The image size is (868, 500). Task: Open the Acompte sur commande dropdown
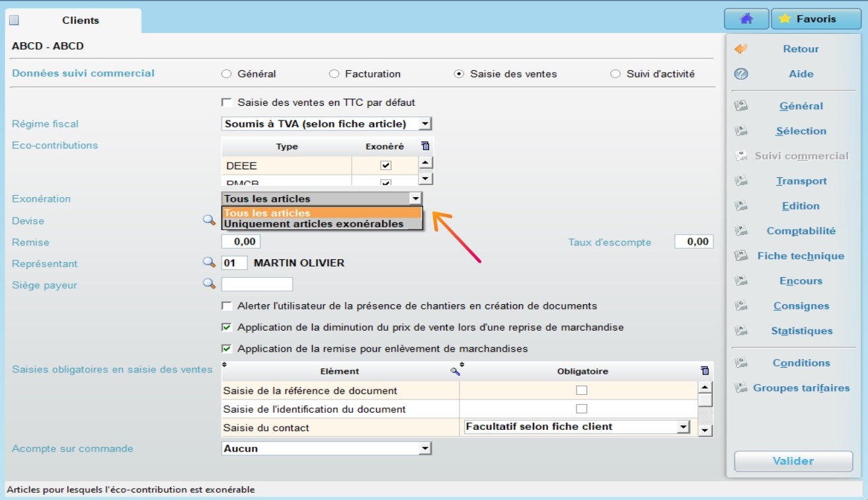[x=425, y=448]
